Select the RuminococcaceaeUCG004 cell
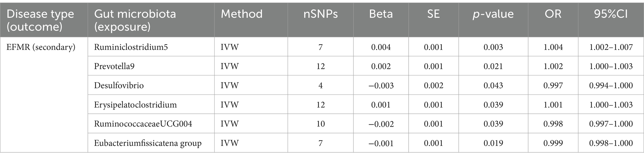 143,124
